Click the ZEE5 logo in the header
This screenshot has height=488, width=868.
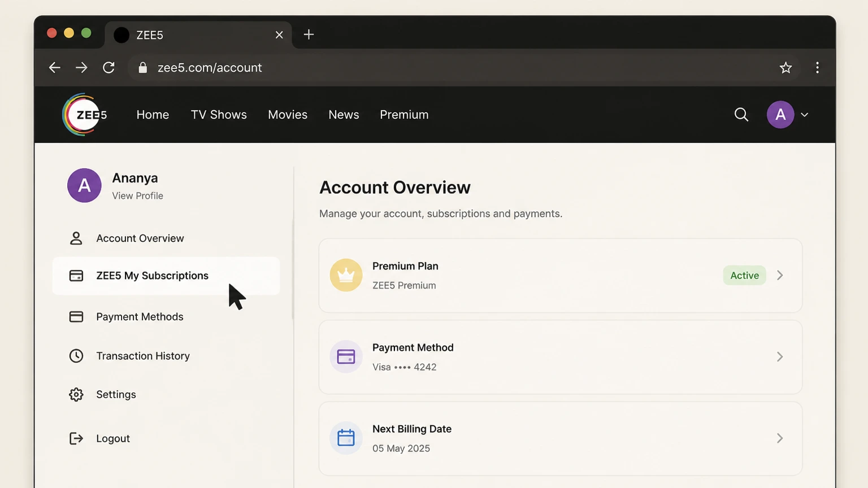[x=84, y=115]
